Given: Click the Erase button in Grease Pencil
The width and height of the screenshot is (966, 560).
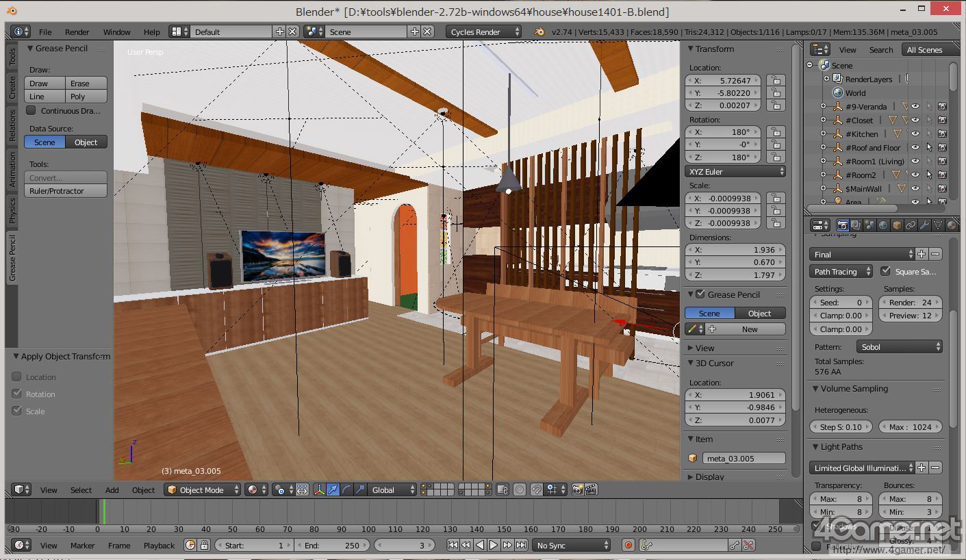Looking at the screenshot, I should pyautogui.click(x=86, y=84).
